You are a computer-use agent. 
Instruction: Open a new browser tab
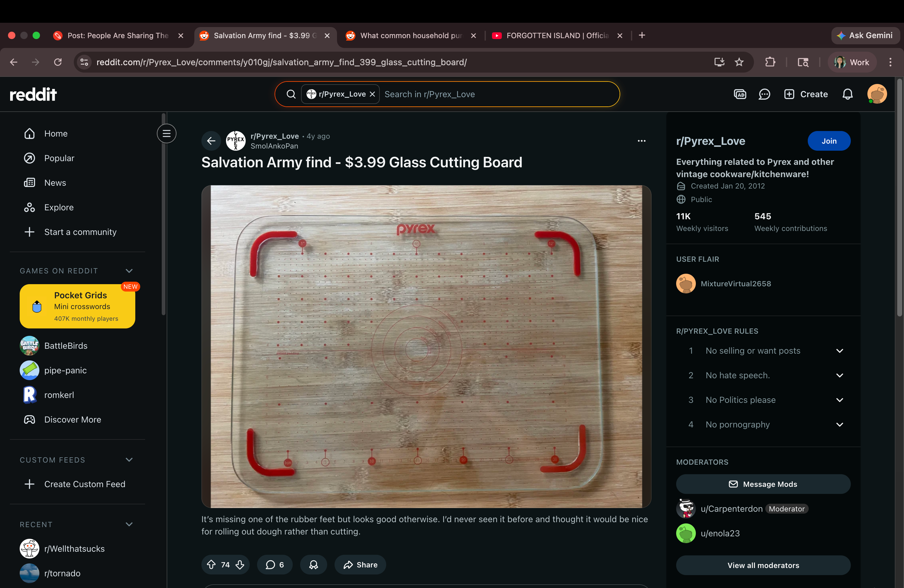642,35
